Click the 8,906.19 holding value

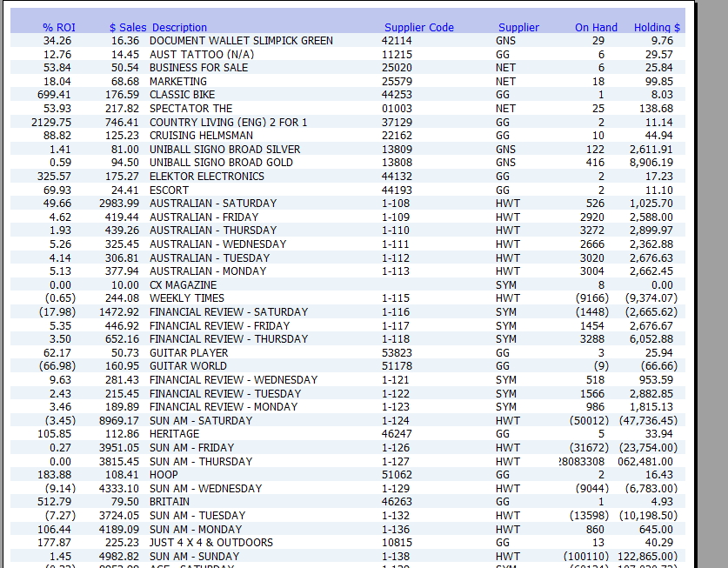pyautogui.click(x=651, y=163)
